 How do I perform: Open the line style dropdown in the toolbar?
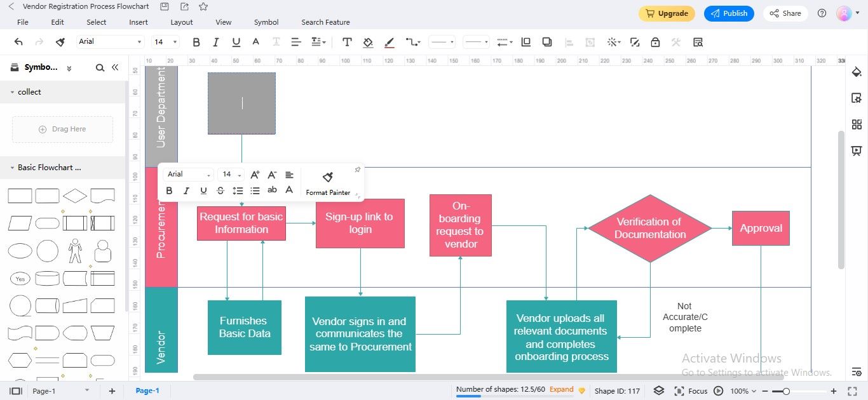click(x=442, y=42)
